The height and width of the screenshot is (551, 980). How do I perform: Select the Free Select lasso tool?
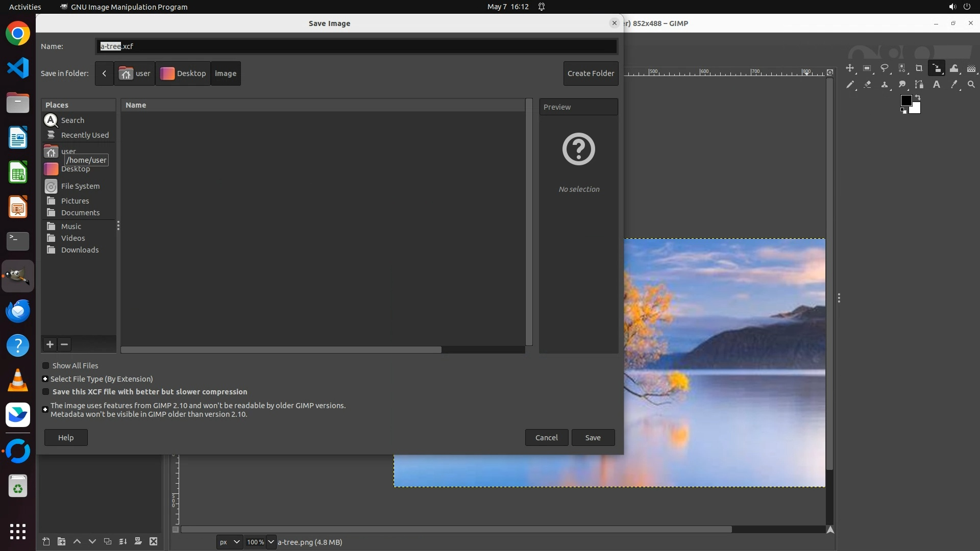click(885, 68)
